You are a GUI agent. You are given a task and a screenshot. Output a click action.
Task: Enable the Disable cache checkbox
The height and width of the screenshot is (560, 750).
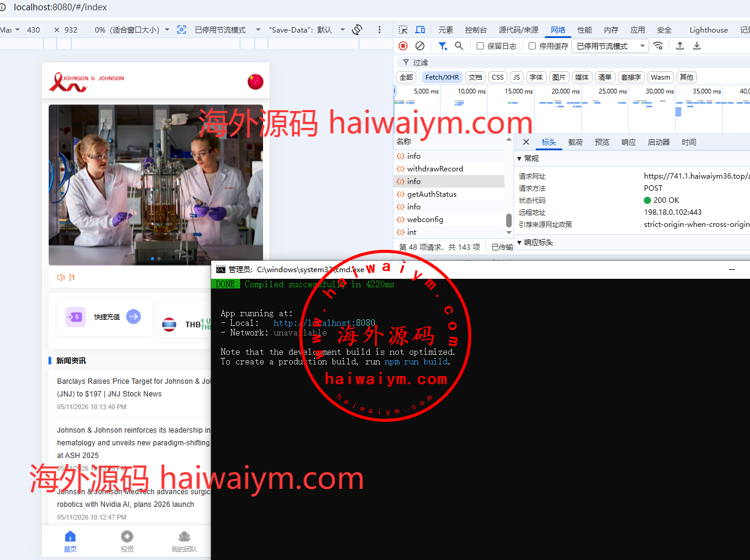532,46
